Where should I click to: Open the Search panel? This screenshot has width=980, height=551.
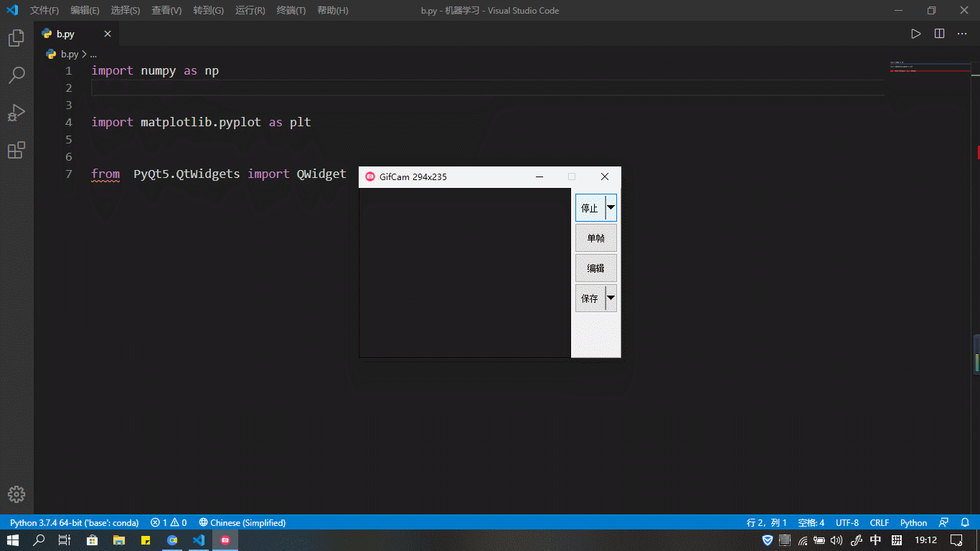[x=16, y=75]
